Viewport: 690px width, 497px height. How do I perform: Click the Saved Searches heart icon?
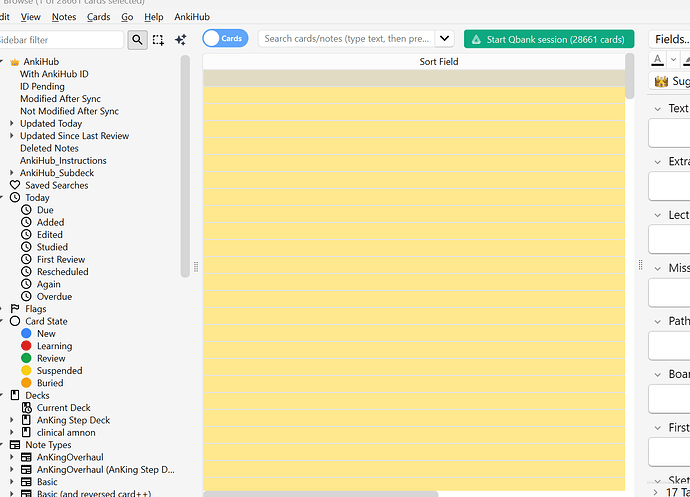(15, 185)
